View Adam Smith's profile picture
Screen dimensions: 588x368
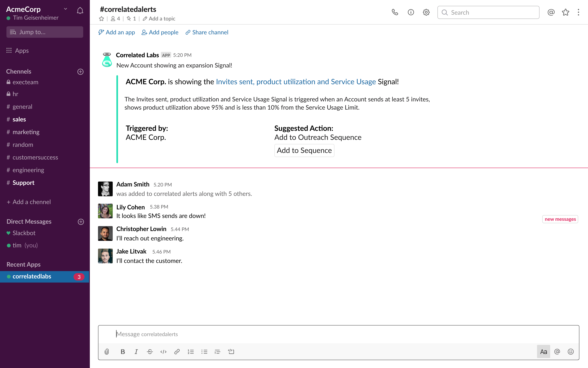click(x=105, y=189)
